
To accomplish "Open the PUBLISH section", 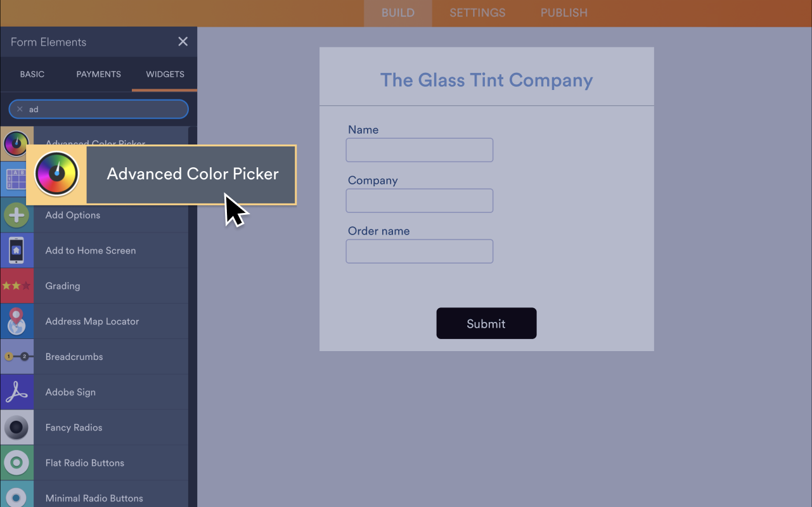I will (x=563, y=13).
